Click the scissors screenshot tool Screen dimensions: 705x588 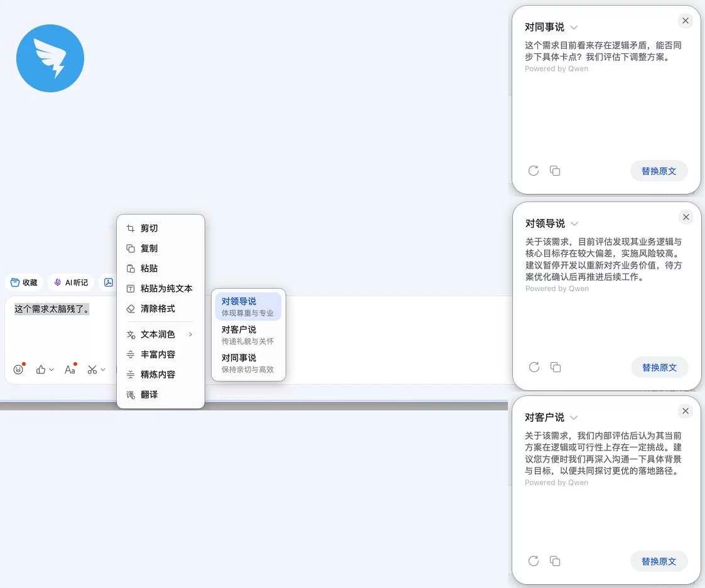(x=92, y=370)
